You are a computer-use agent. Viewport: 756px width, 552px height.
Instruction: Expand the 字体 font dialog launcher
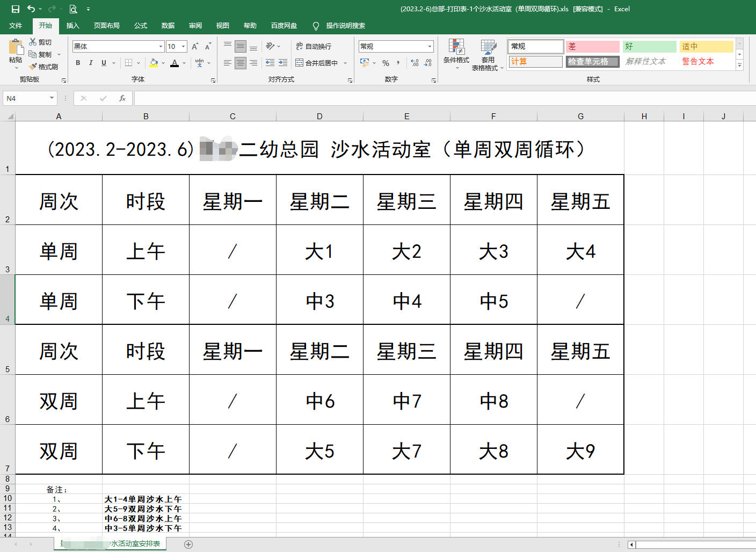[213, 81]
